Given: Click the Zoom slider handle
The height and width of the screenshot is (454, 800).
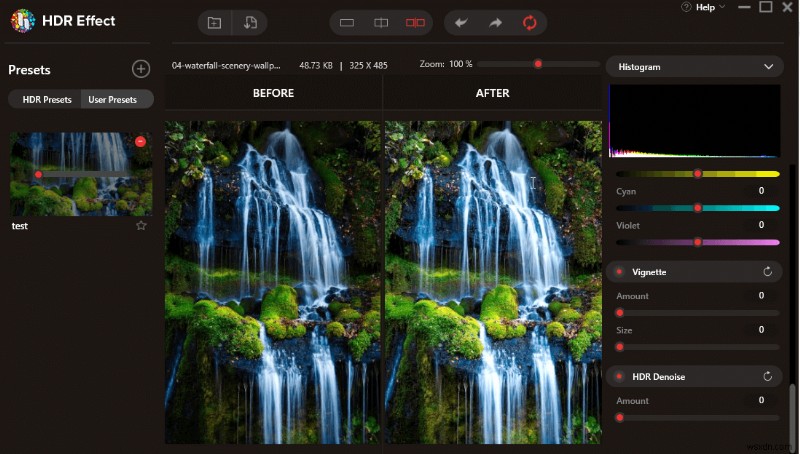Looking at the screenshot, I should [538, 64].
